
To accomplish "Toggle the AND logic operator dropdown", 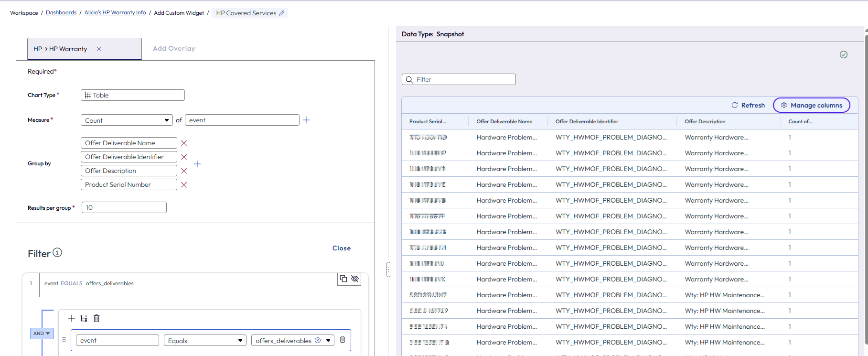I will 42,333.
